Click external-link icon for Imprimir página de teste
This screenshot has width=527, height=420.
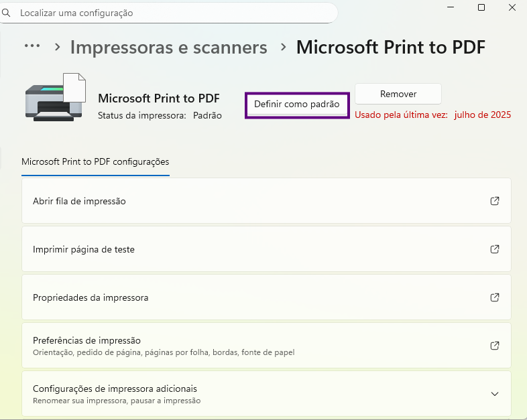[494, 249]
